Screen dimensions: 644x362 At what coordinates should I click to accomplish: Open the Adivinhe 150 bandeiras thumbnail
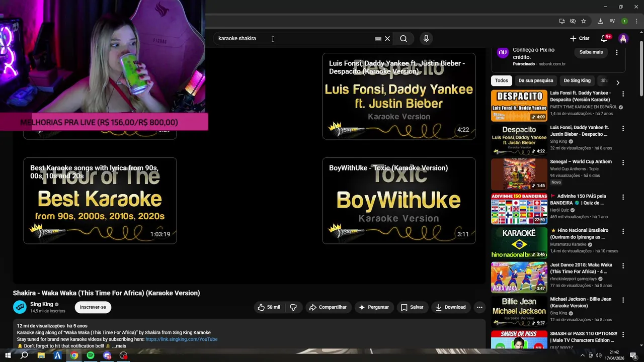519,209
